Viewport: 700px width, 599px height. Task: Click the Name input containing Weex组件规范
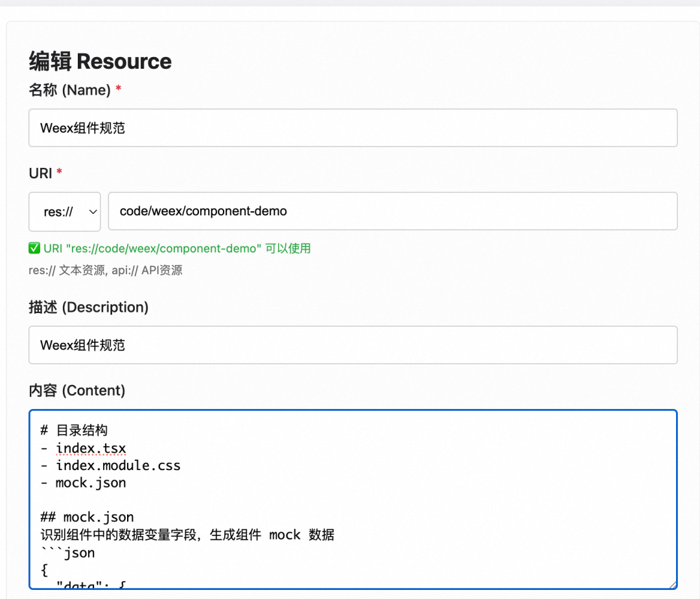[353, 128]
